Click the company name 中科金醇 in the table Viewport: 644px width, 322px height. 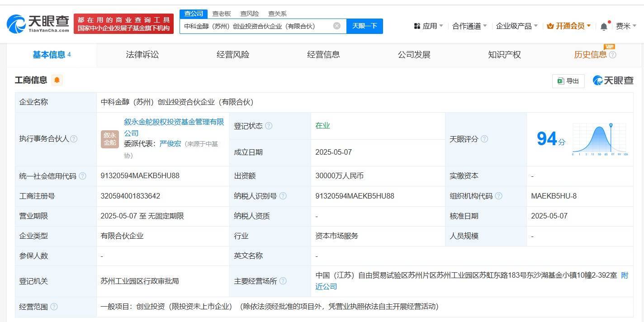pyautogui.click(x=177, y=102)
